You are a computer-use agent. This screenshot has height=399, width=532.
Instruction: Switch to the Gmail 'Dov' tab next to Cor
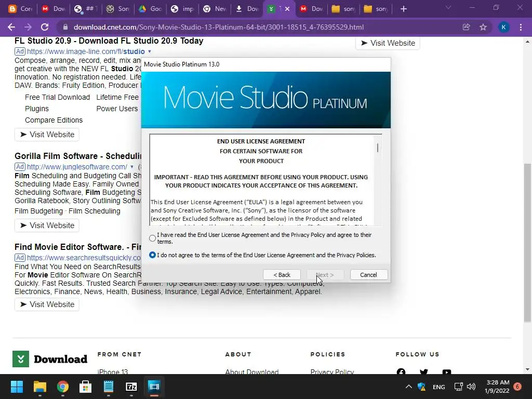click(54, 9)
